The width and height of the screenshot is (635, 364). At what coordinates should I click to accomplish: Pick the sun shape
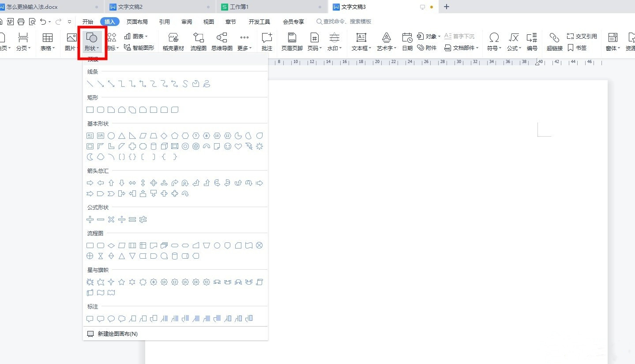259,146
